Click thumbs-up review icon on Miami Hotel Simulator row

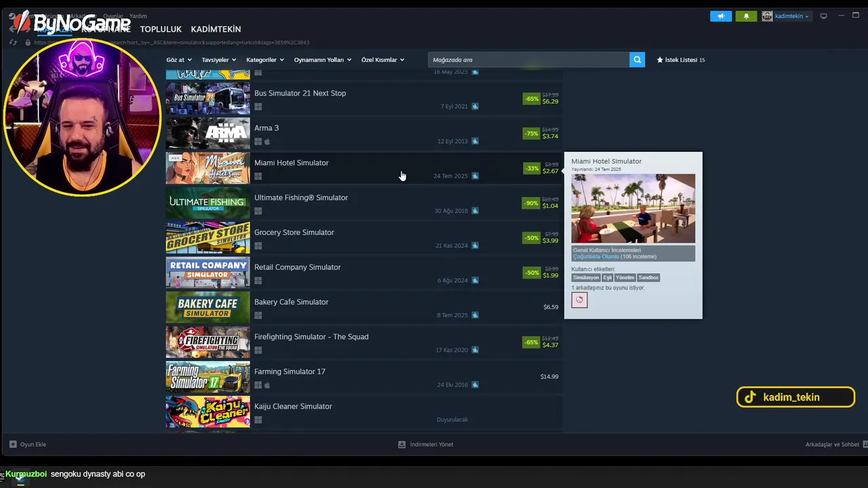[x=475, y=176]
